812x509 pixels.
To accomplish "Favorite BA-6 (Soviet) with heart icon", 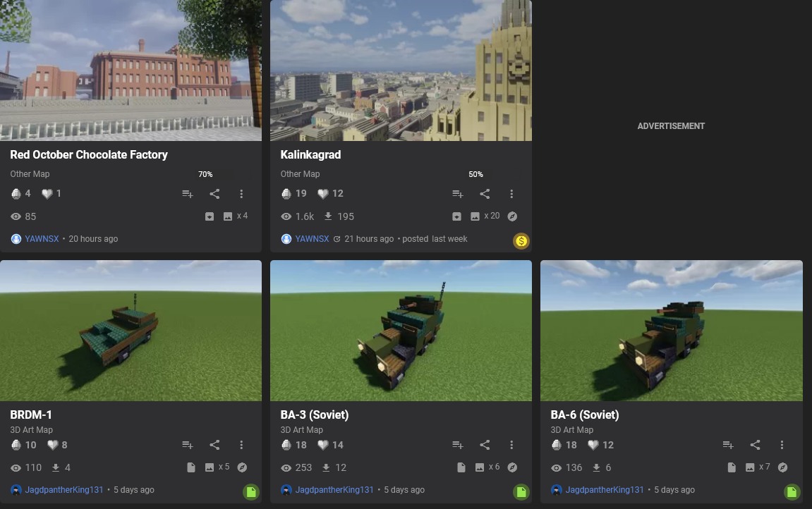I will tap(593, 445).
